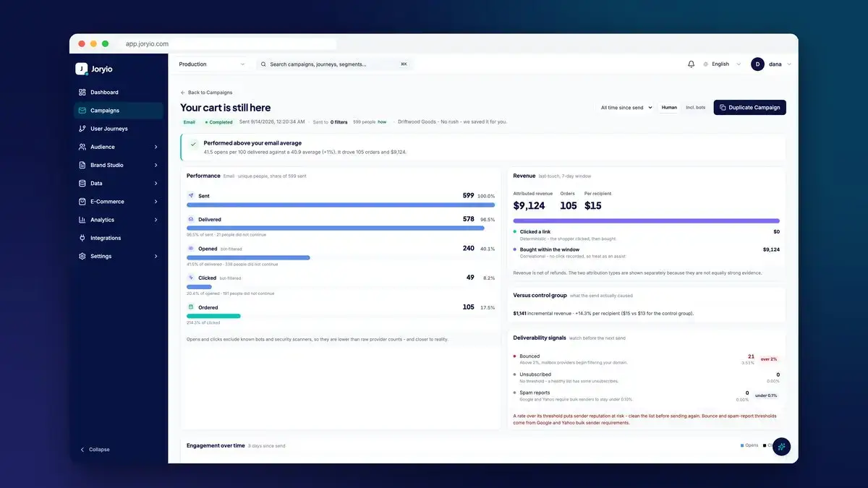Click the Completed status badge

point(218,122)
